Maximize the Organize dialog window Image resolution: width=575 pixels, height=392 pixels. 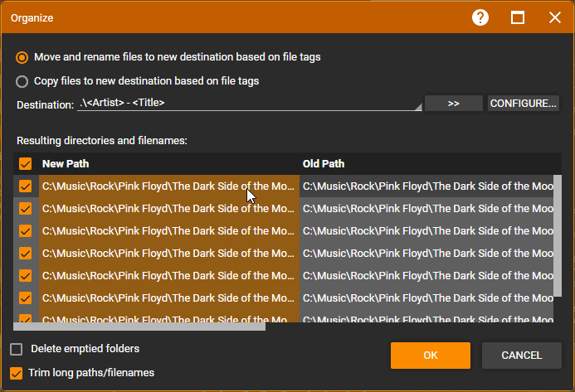pos(518,17)
